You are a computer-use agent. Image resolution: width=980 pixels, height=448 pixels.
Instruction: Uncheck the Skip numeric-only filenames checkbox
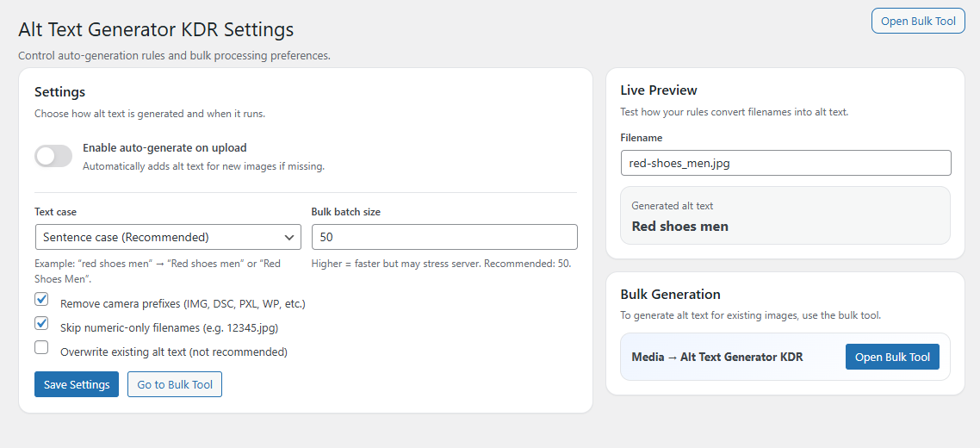41,324
